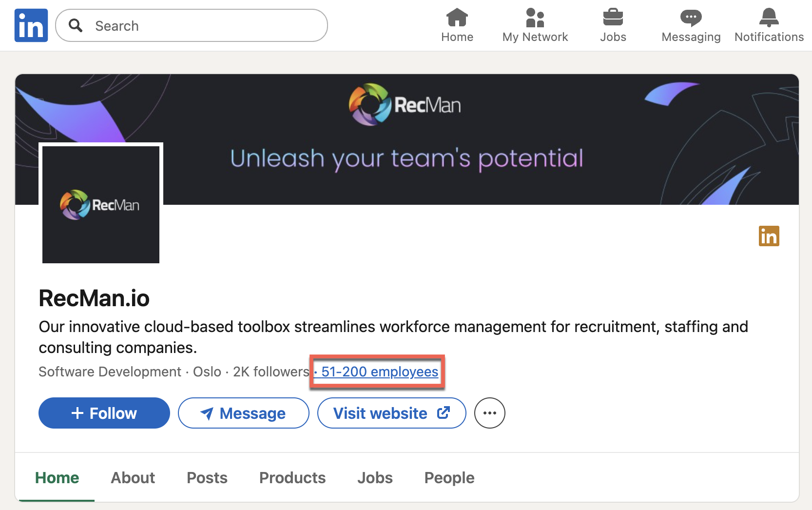
Task: Check Notifications bell icon
Action: pos(769,18)
